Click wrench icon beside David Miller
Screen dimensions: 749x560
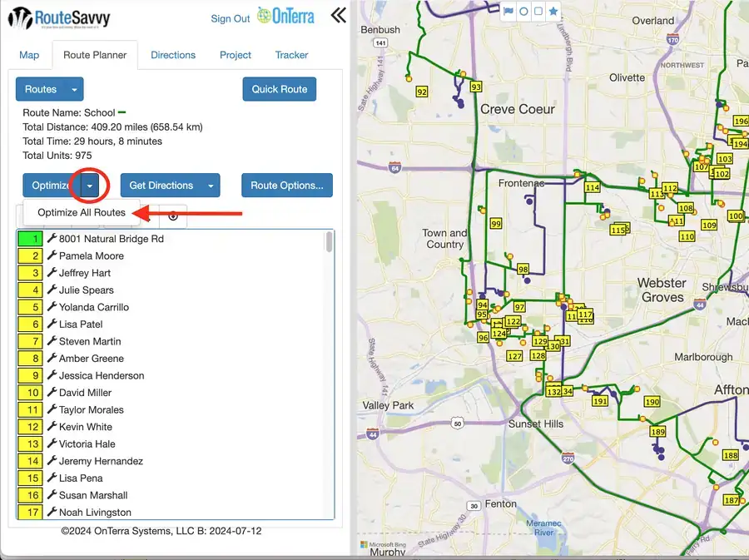pyautogui.click(x=52, y=393)
